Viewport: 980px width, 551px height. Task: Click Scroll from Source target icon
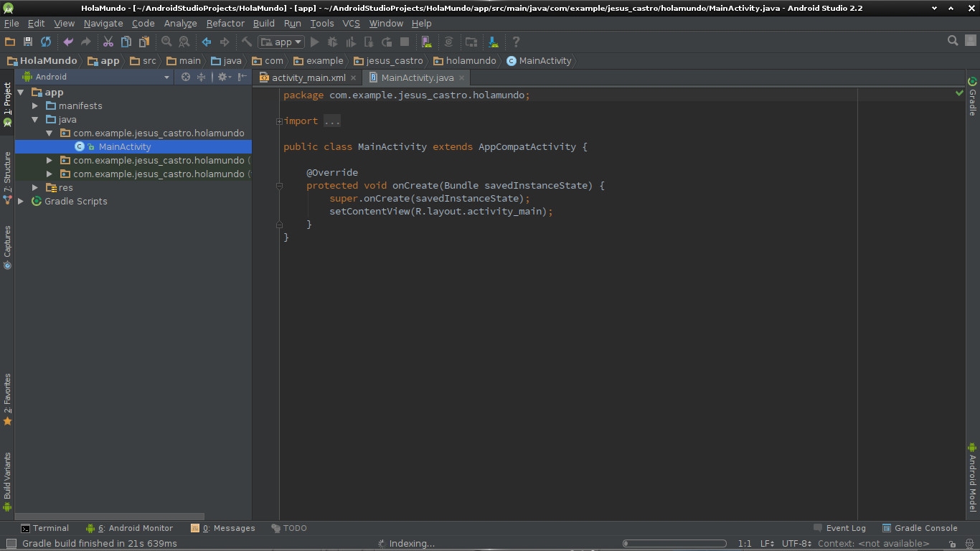click(186, 77)
